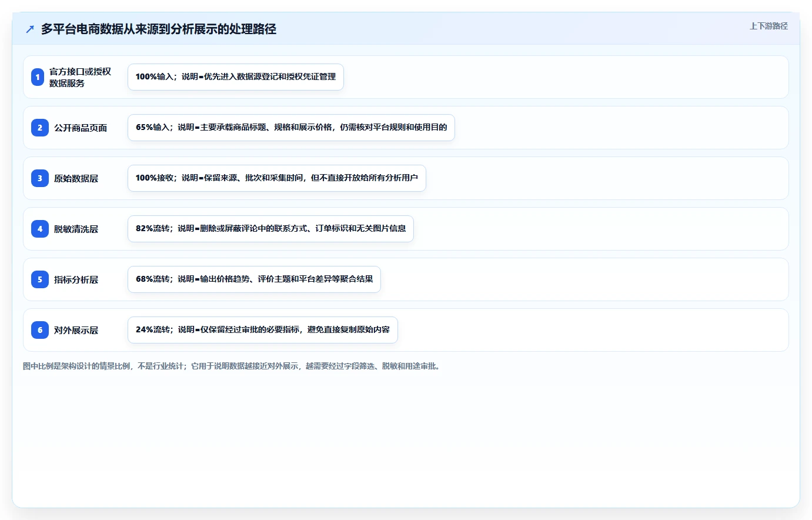
Task: Click the 脱敏清洗层 label
Action: click(x=76, y=229)
